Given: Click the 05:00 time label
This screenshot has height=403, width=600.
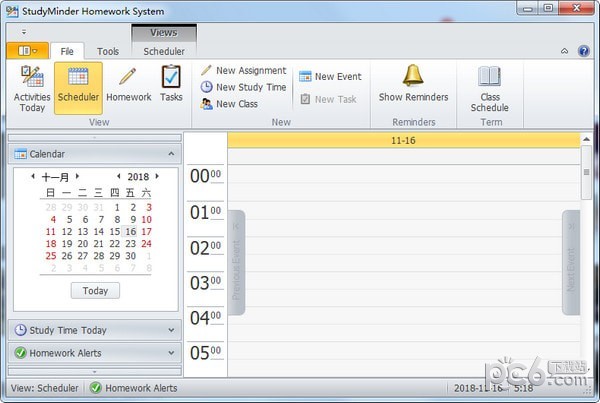Looking at the screenshot, I should (205, 352).
